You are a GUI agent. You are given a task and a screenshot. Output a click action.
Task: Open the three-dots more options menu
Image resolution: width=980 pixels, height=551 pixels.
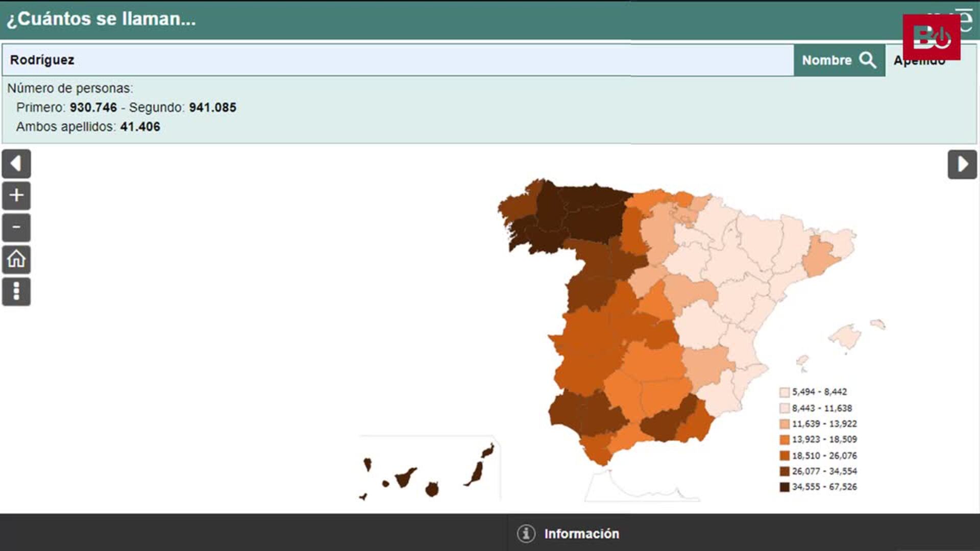coord(16,291)
